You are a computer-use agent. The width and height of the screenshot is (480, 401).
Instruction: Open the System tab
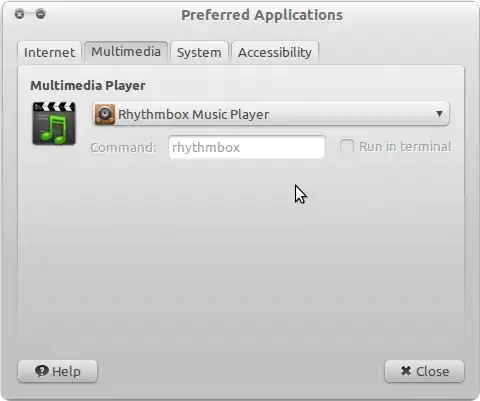coord(199,52)
